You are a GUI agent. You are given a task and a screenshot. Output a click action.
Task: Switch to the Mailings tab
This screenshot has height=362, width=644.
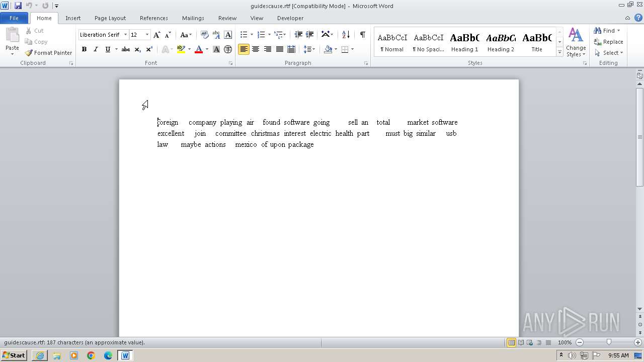point(193,18)
